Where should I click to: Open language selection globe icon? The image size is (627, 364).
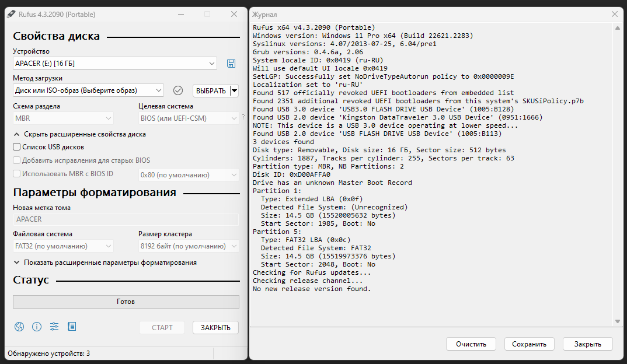coord(19,327)
